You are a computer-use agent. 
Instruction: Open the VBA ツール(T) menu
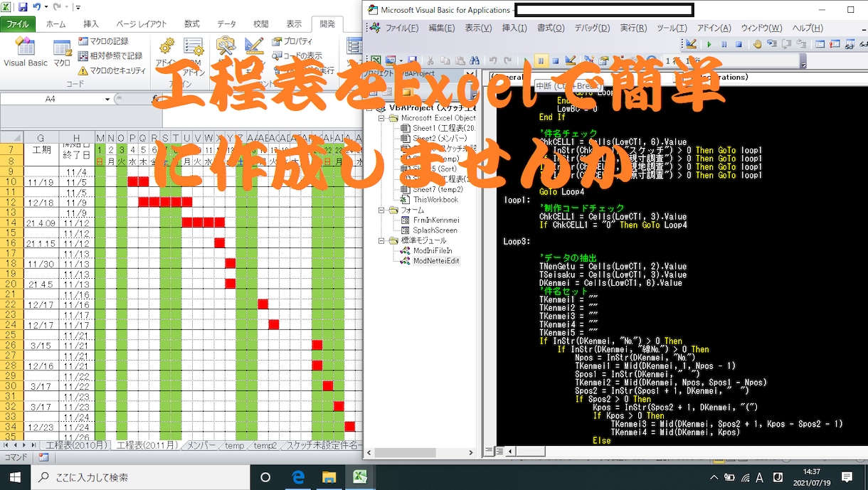click(x=672, y=28)
